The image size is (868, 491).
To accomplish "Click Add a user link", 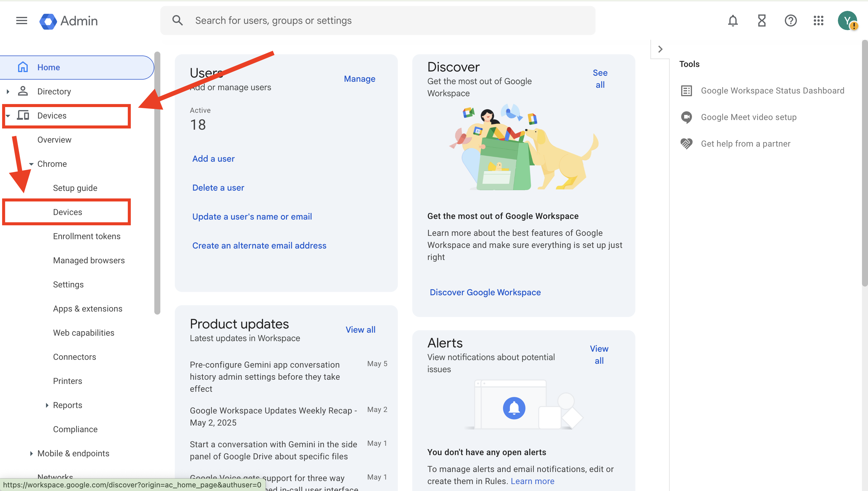I will click(x=213, y=159).
